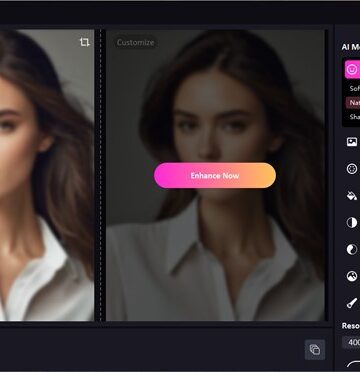This screenshot has width=360, height=372.
Task: Select the crop tool icon
Action: pos(84,42)
